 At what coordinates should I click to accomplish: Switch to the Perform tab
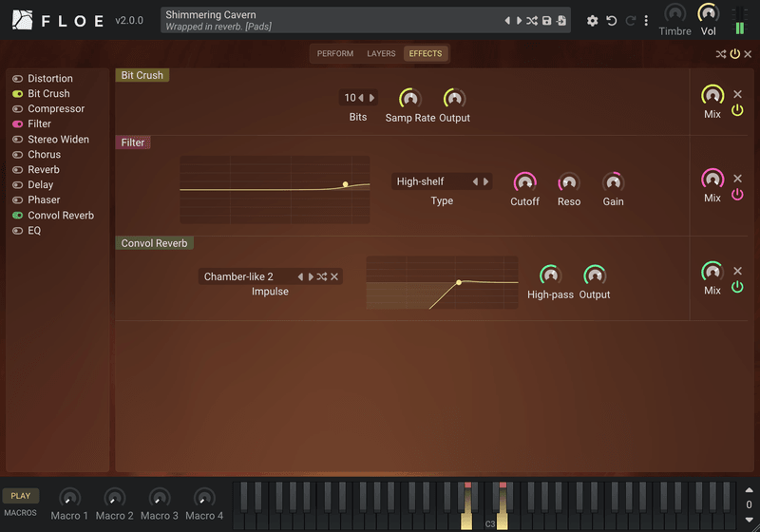pos(335,54)
